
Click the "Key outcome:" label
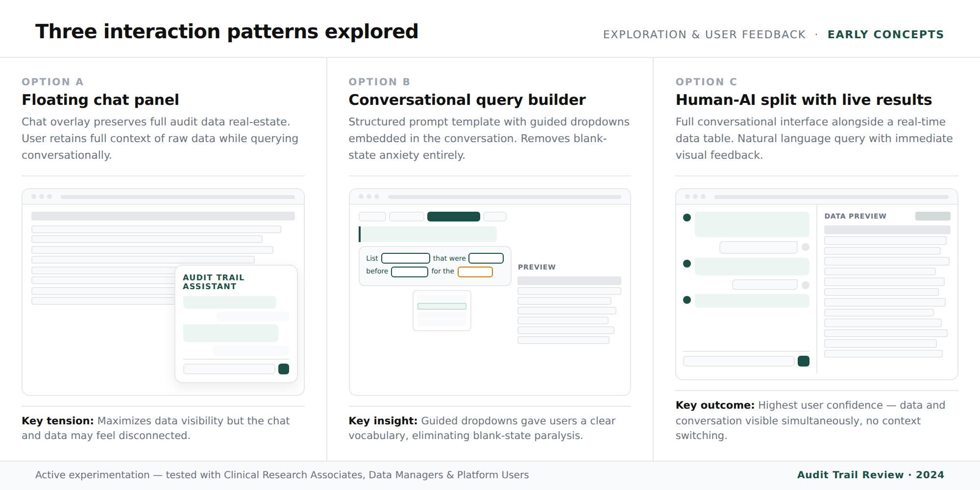715,405
